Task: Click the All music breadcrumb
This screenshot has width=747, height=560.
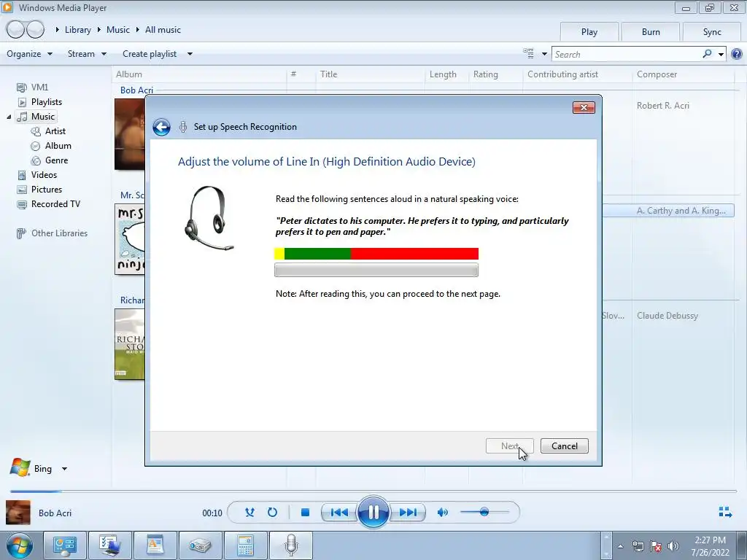Action: click(x=163, y=29)
